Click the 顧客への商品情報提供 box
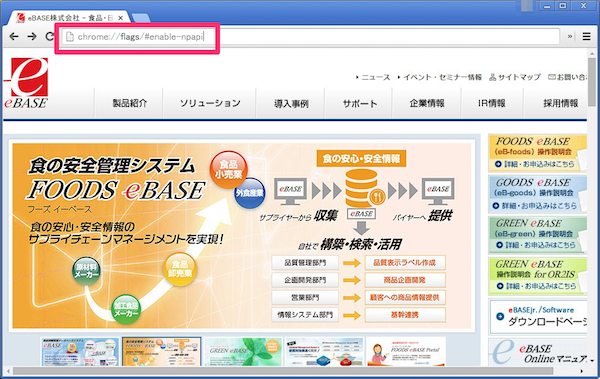 (405, 297)
